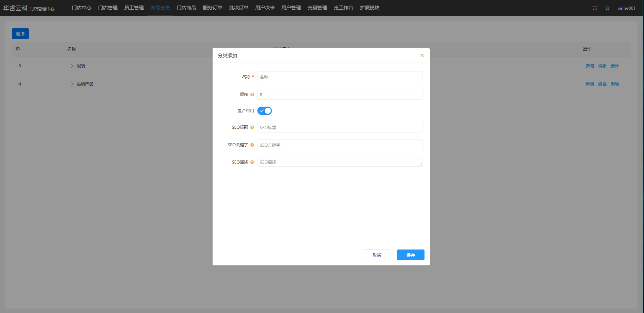
Task: Click the 取消 button
Action: tap(376, 255)
